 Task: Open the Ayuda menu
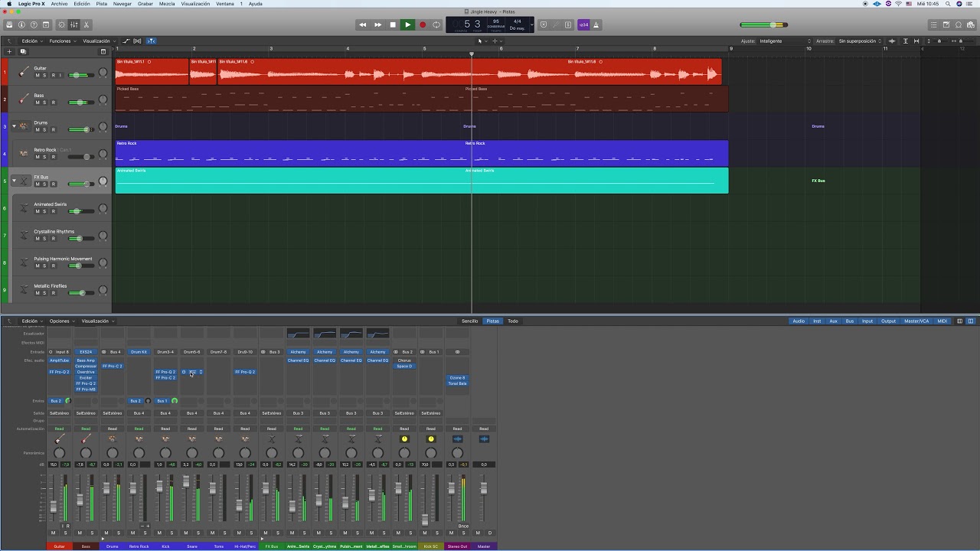click(x=256, y=4)
